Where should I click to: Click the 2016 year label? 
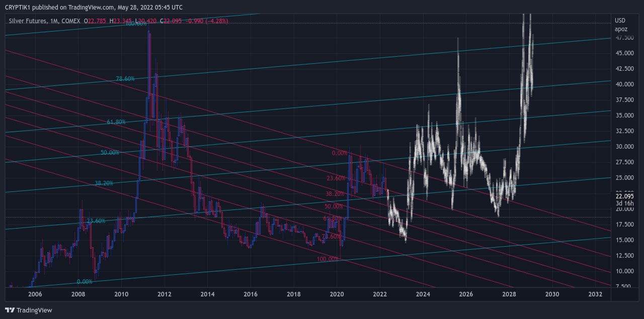(251, 294)
